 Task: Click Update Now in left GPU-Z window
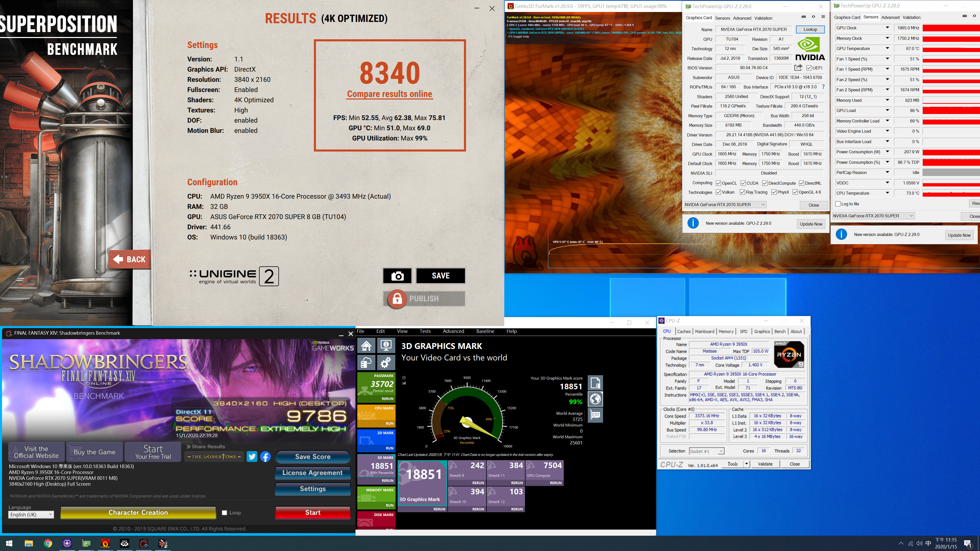(811, 224)
